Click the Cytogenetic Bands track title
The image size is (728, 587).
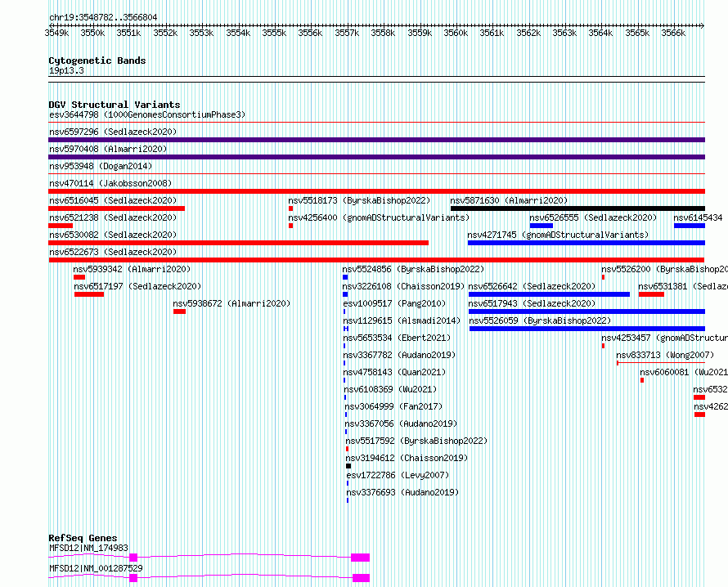coord(97,60)
